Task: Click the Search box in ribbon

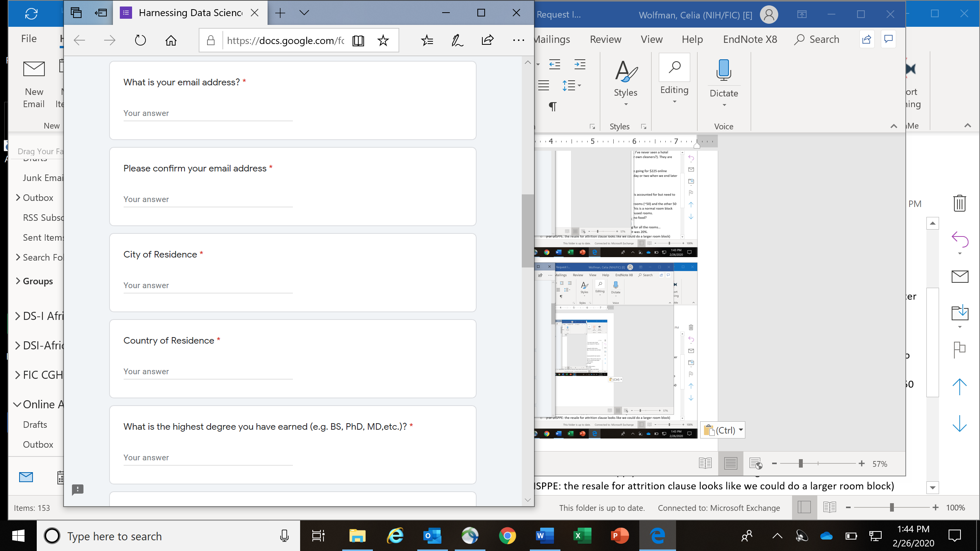Action: click(817, 39)
